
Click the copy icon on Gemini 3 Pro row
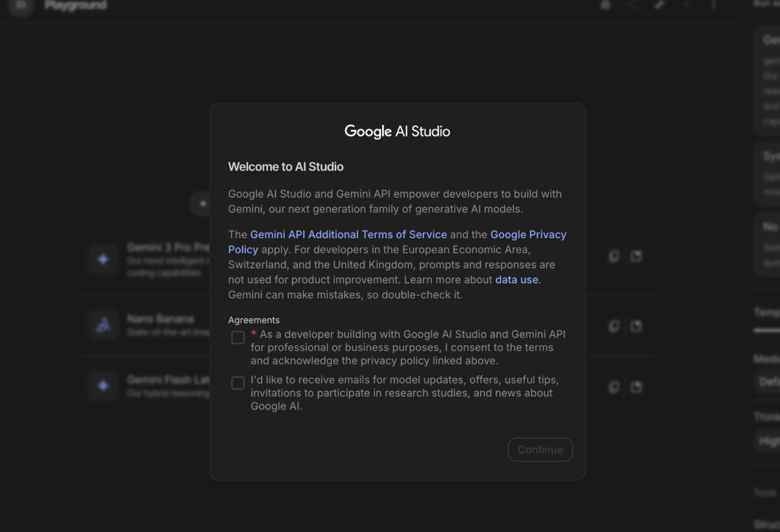click(614, 256)
